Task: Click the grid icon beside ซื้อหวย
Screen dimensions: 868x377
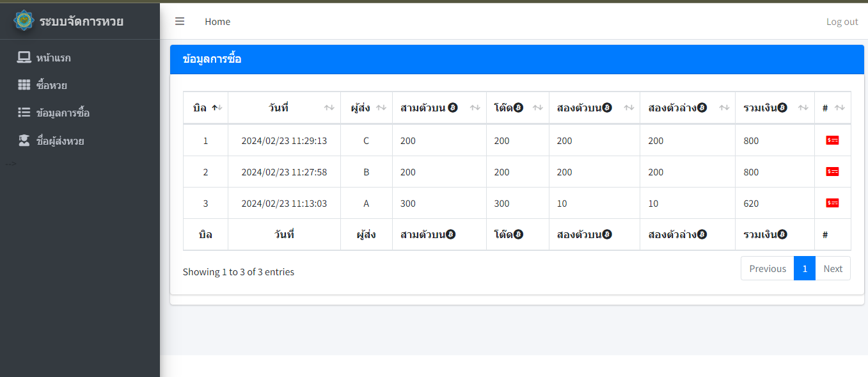Action: tap(24, 85)
